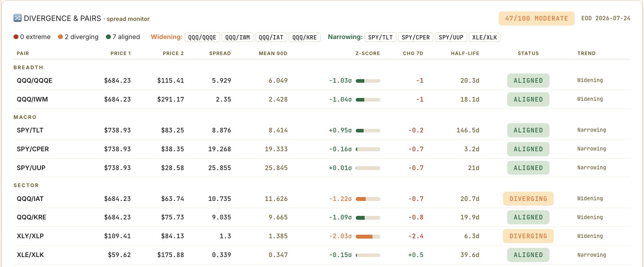Image resolution: width=644 pixels, height=267 pixels.
Task: Click the mean value 11.626
Action: [x=276, y=199]
